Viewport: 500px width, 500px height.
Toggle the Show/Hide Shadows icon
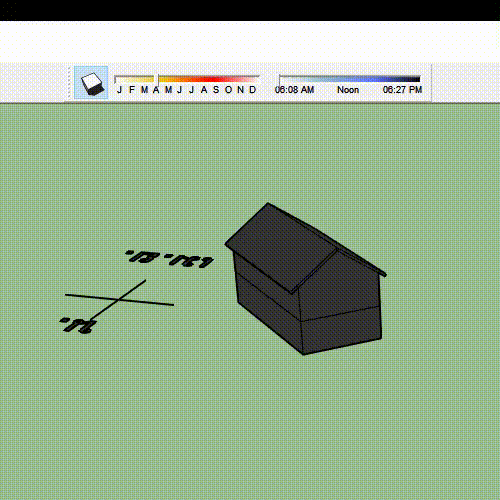pos(91,83)
